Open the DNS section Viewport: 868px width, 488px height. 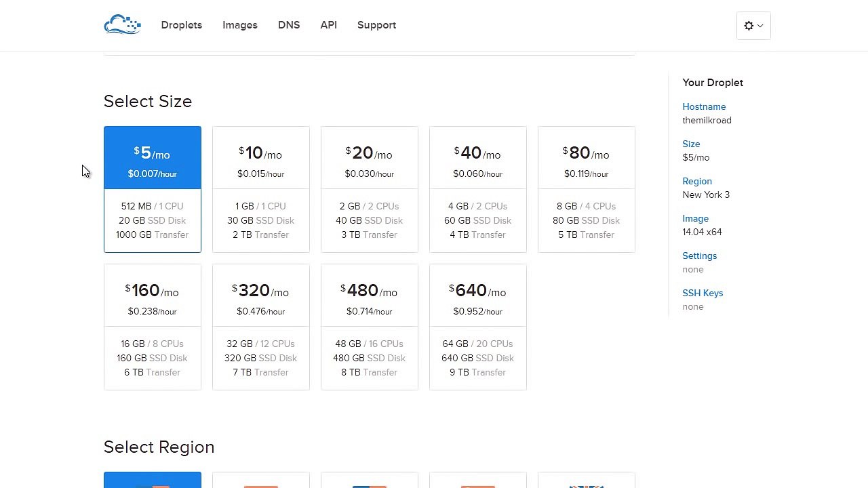click(x=289, y=25)
